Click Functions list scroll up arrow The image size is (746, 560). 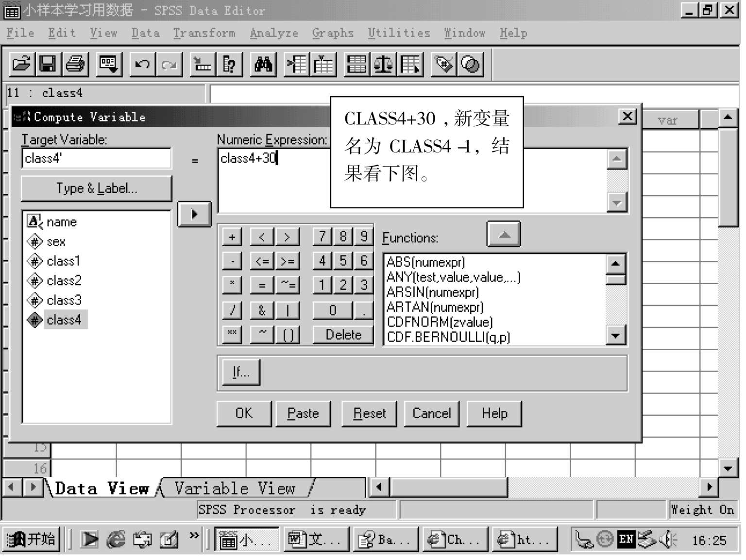point(616,264)
